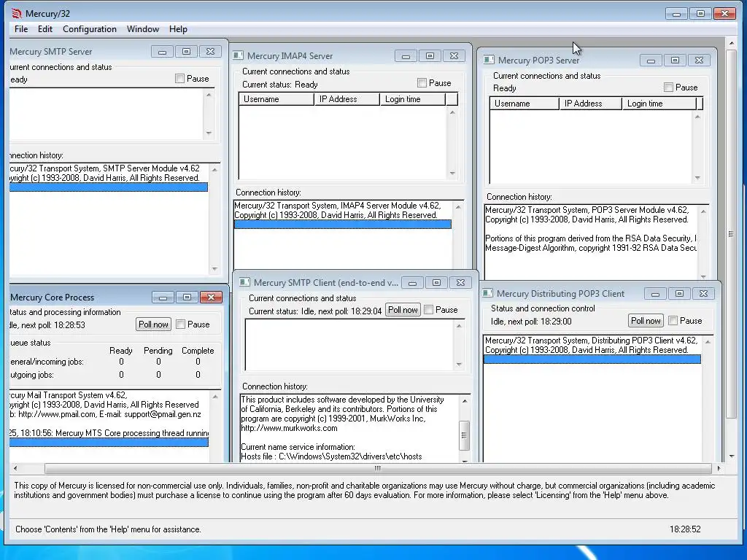This screenshot has width=747, height=560.
Task: Click Username column header in POP3 Server
Action: coord(525,104)
